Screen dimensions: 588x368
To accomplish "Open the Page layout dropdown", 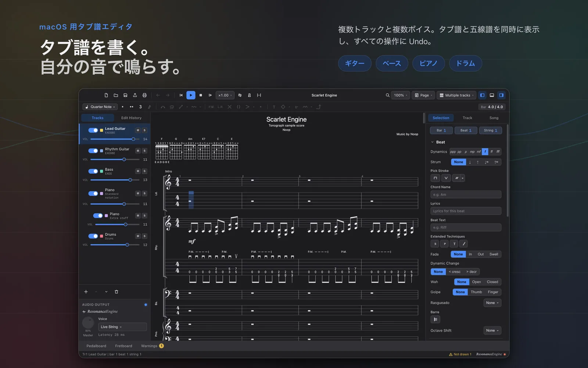I will click(x=423, y=95).
